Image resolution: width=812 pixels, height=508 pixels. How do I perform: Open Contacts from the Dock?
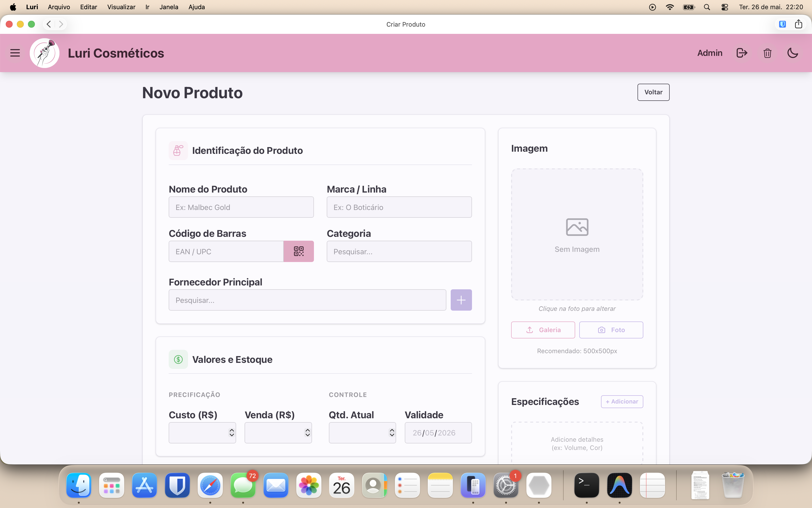[x=375, y=485]
